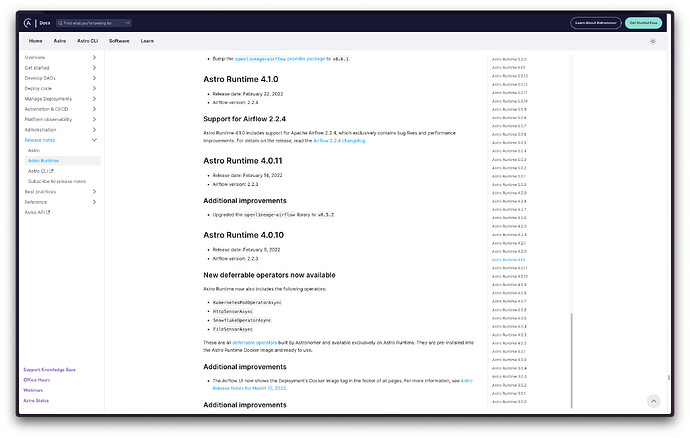Open Subscribe to release notes in sidebar

point(57,181)
